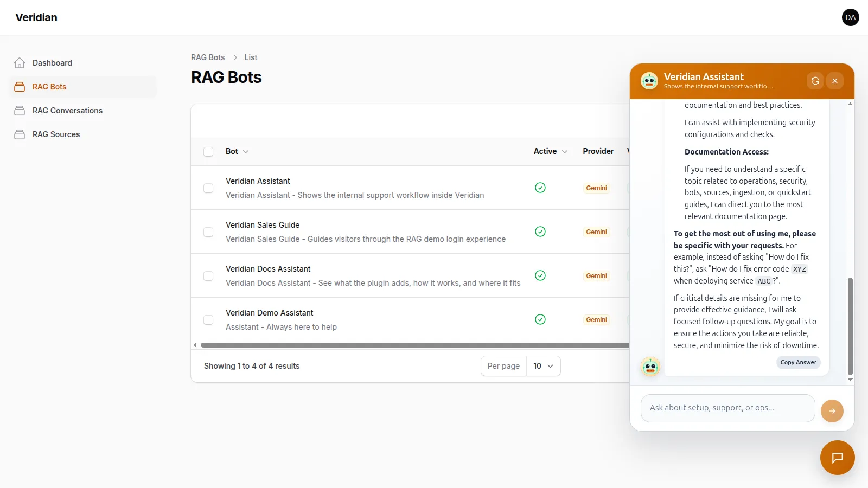Reset chat with the refresh icon

point(815,81)
